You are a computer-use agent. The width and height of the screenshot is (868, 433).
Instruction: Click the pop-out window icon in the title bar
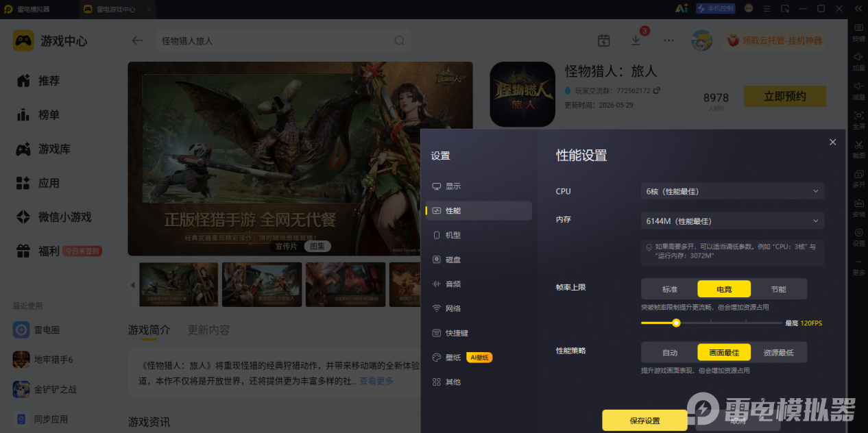point(785,9)
